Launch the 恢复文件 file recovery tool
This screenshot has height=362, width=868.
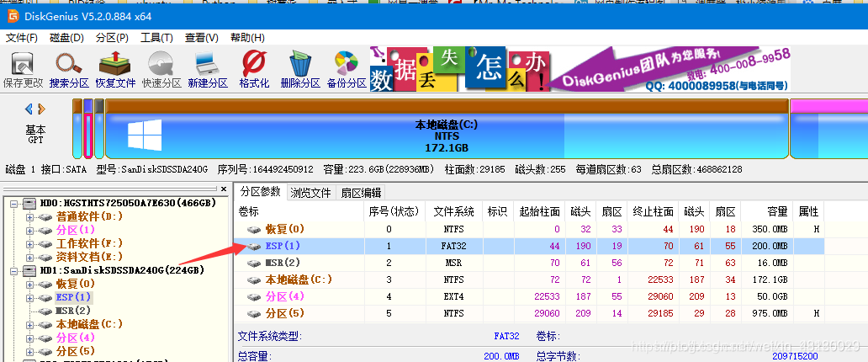point(115,64)
